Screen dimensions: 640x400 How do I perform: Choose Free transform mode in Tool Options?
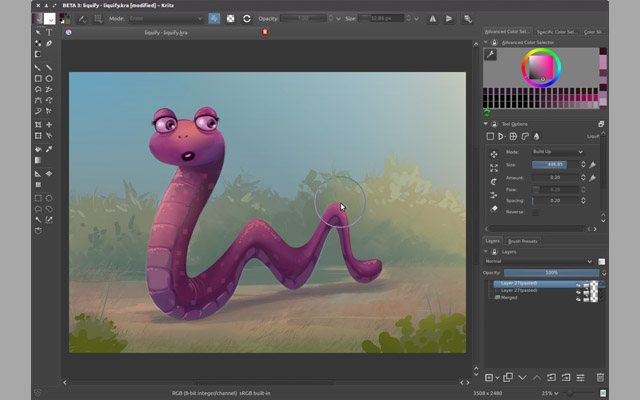(490, 136)
